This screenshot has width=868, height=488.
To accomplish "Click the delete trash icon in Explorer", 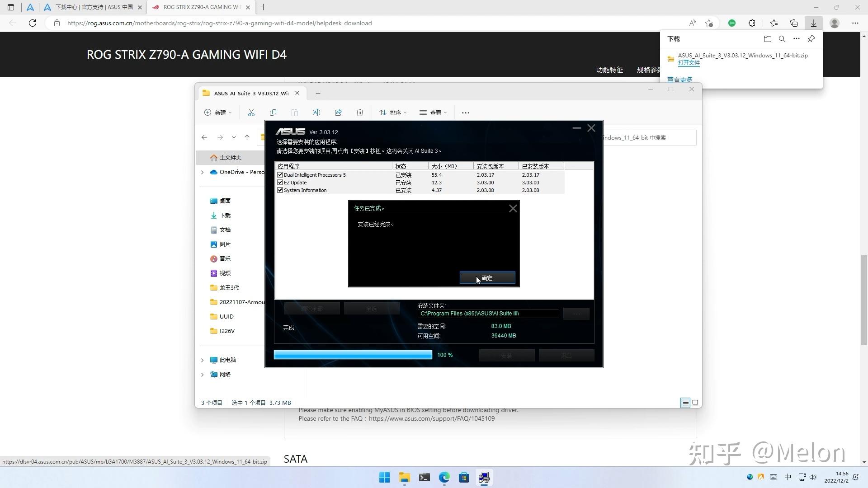I will (x=360, y=113).
